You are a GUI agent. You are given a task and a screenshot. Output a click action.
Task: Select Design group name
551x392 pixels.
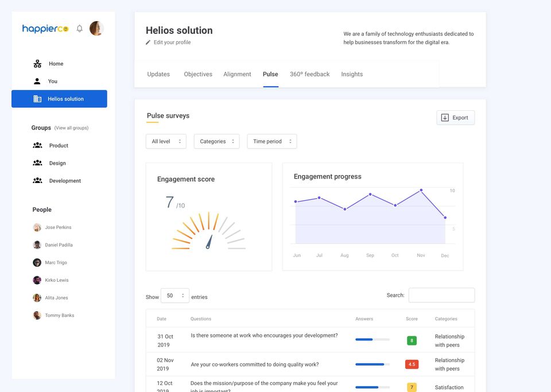click(x=57, y=163)
